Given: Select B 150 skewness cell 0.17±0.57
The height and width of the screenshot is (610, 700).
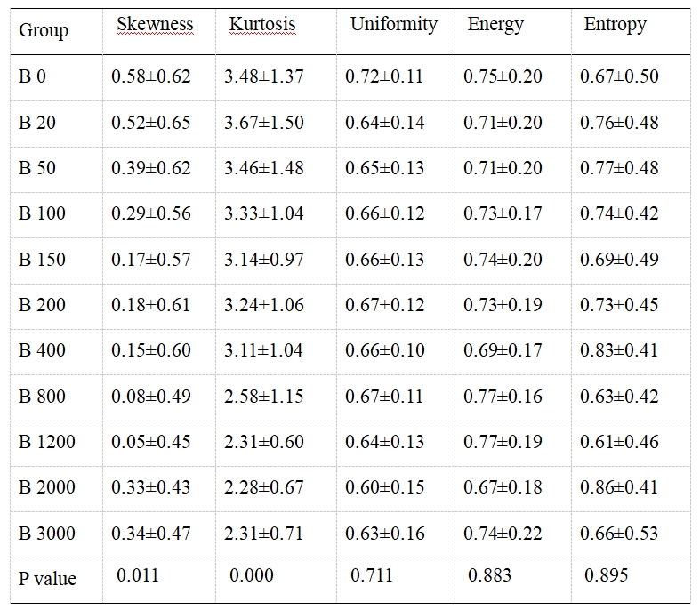Looking at the screenshot, I should click(x=151, y=260).
